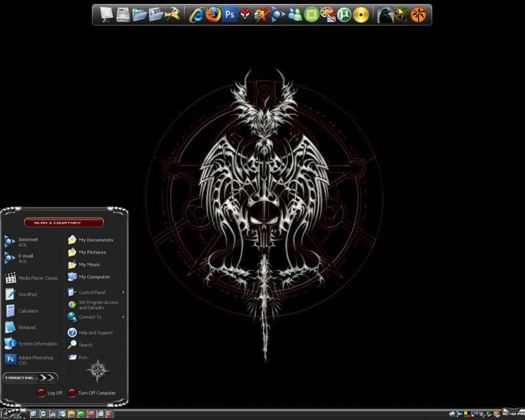Open the uTorrent dock icon
The image size is (525, 420).
tap(345, 14)
